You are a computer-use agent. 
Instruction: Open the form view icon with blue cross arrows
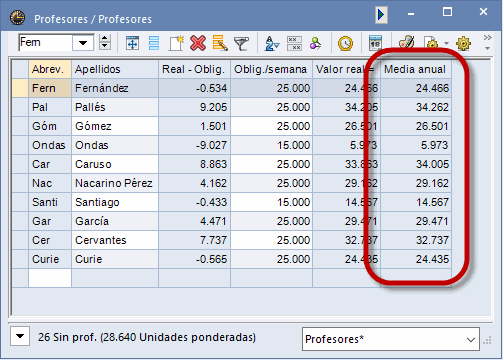[x=132, y=43]
